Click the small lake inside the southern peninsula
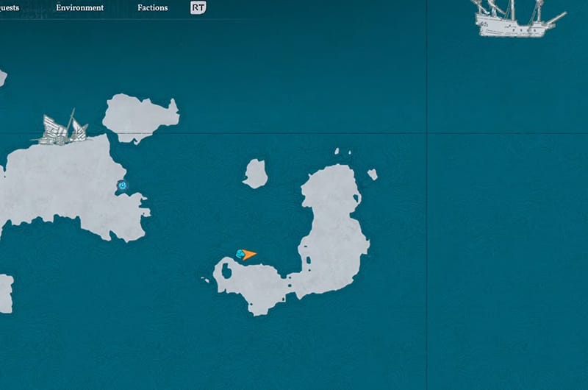Image resolution: width=588 pixels, height=390 pixels. click(226, 272)
